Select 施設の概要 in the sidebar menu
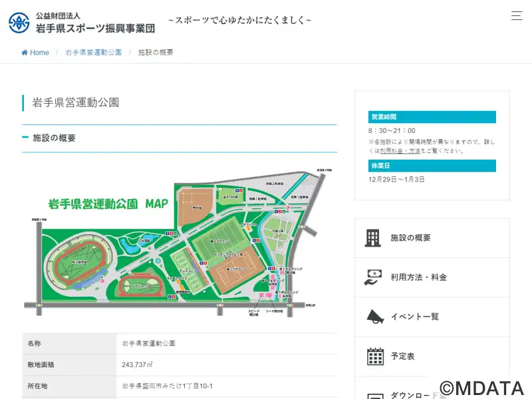Image resolution: width=532 pixels, height=399 pixels. point(410,238)
